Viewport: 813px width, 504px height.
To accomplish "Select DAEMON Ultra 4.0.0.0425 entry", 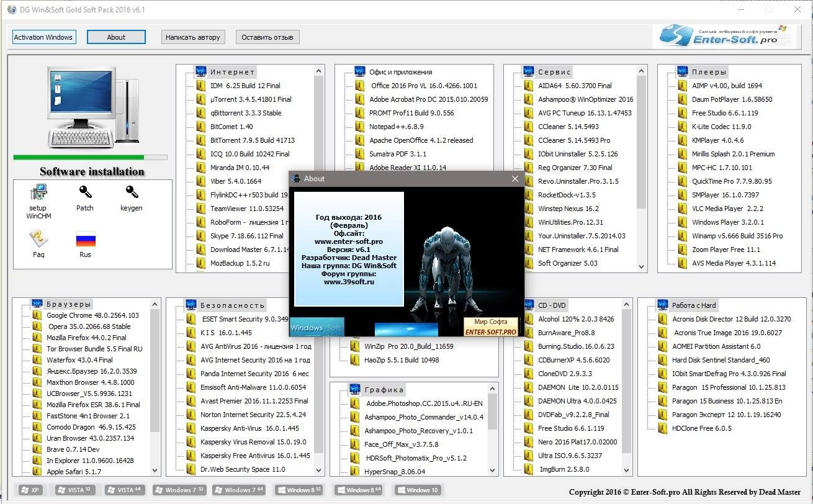I will (577, 401).
